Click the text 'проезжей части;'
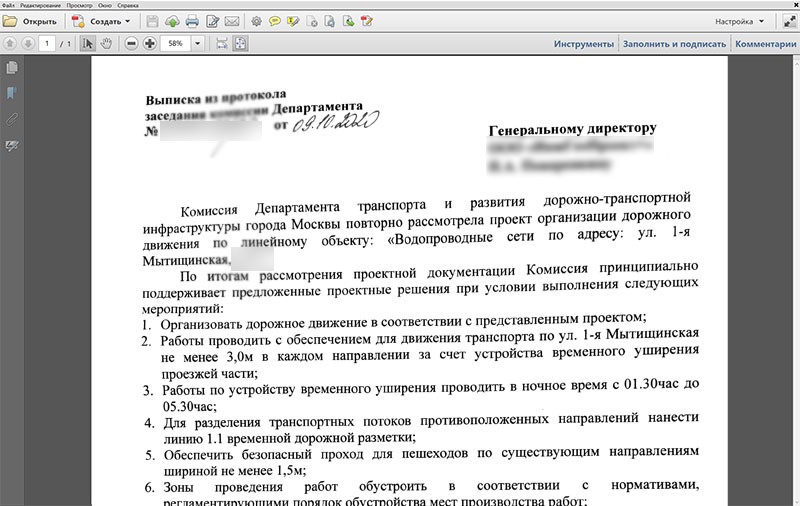This screenshot has width=800, height=506. pyautogui.click(x=209, y=374)
